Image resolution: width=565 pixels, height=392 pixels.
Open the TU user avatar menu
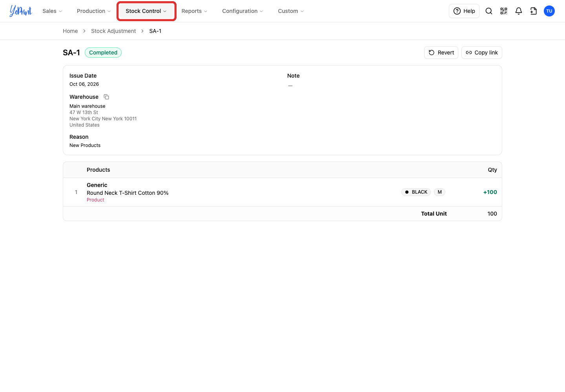pyautogui.click(x=549, y=11)
